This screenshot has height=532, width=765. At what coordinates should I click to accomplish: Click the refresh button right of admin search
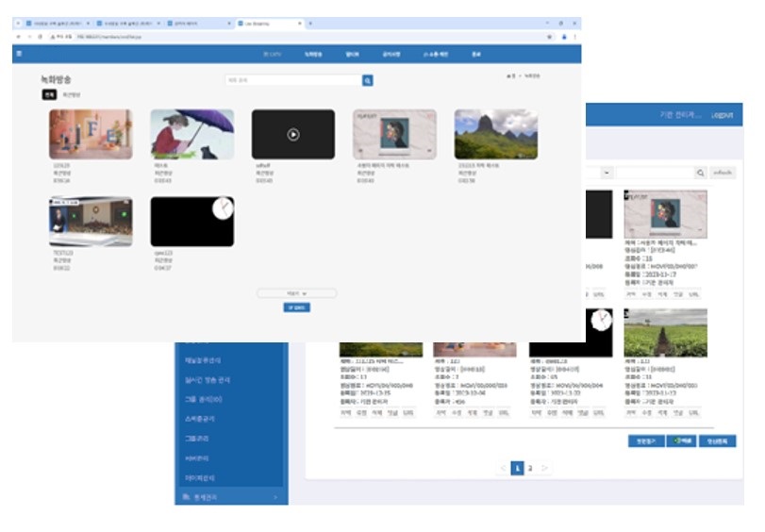coord(723,173)
